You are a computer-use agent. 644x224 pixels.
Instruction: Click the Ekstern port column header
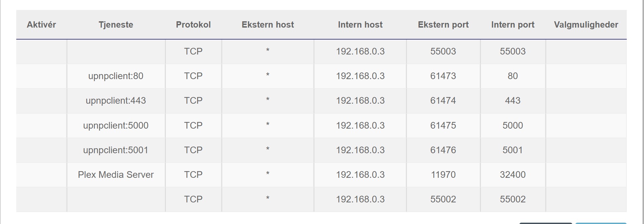pos(443,25)
